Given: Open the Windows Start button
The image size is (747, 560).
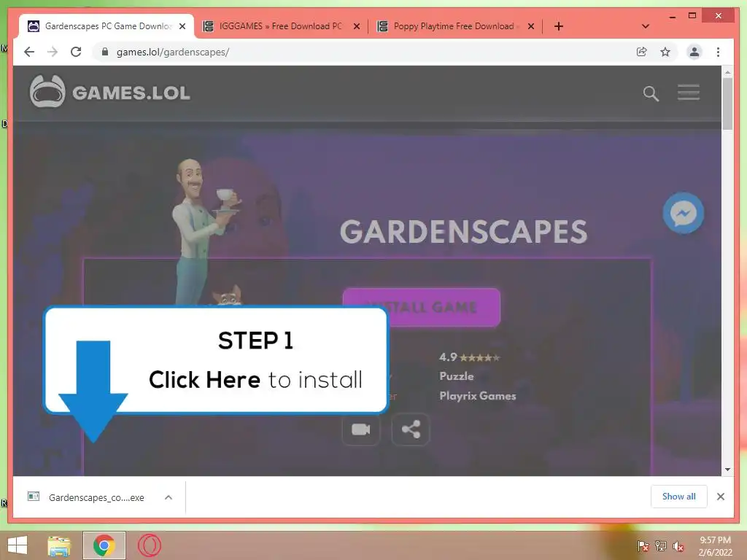Looking at the screenshot, I should click(x=18, y=545).
